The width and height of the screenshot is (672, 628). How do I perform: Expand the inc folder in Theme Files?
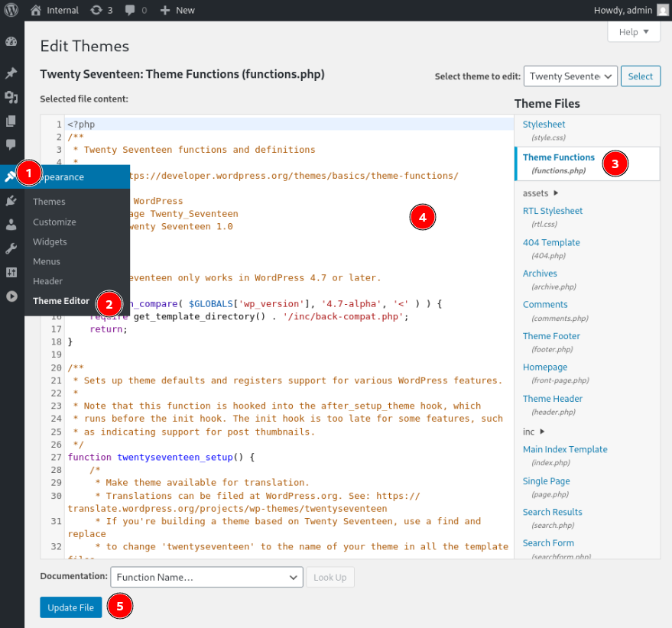(x=534, y=432)
